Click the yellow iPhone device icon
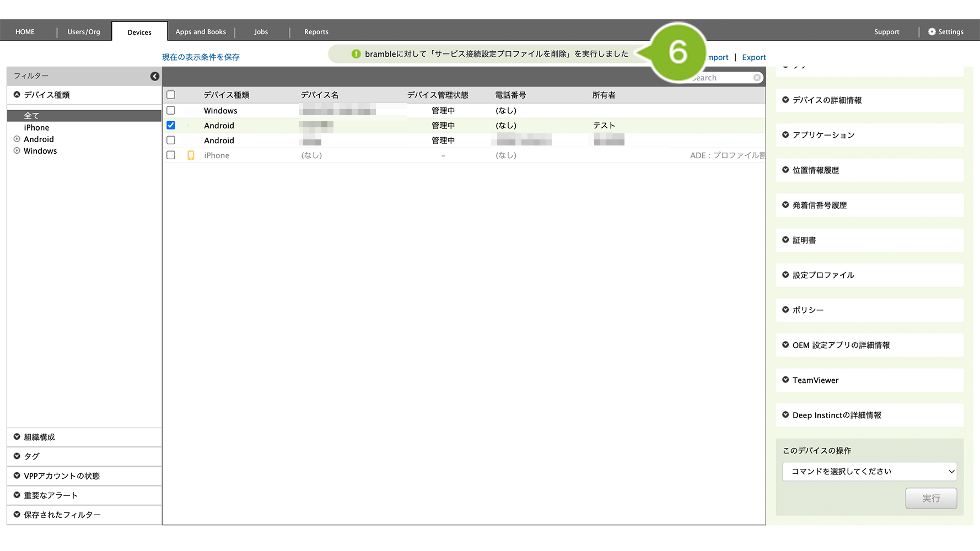 pos(191,155)
